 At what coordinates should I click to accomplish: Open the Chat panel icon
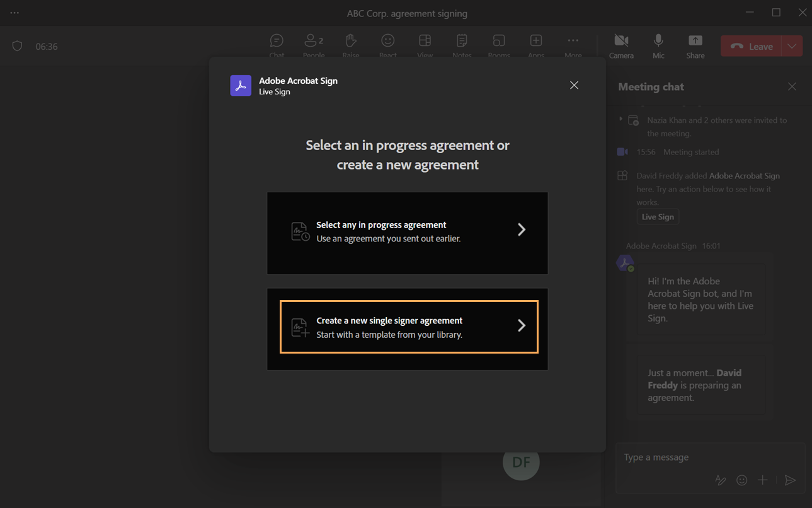point(277,41)
